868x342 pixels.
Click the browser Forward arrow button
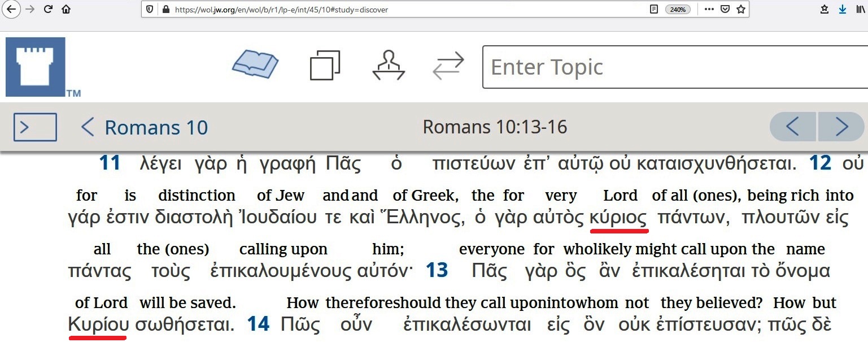tap(30, 10)
